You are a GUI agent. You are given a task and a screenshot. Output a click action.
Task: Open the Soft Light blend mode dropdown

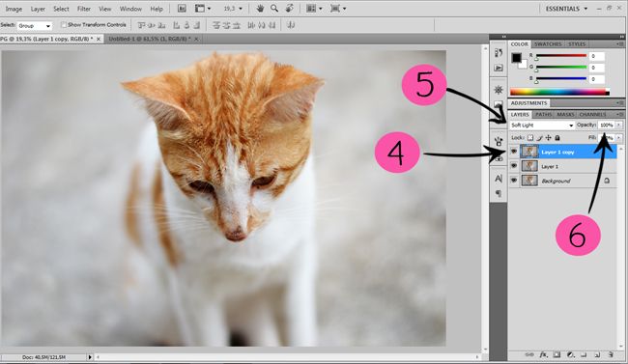[x=542, y=126]
